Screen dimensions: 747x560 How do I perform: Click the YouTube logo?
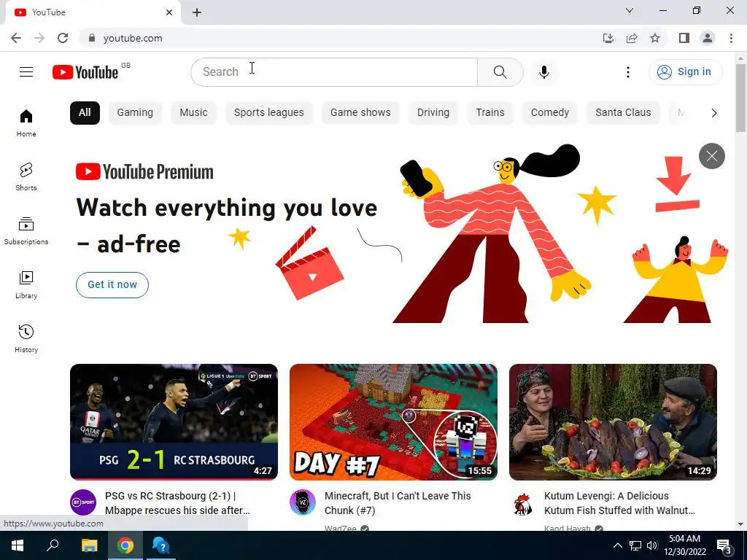pos(85,72)
